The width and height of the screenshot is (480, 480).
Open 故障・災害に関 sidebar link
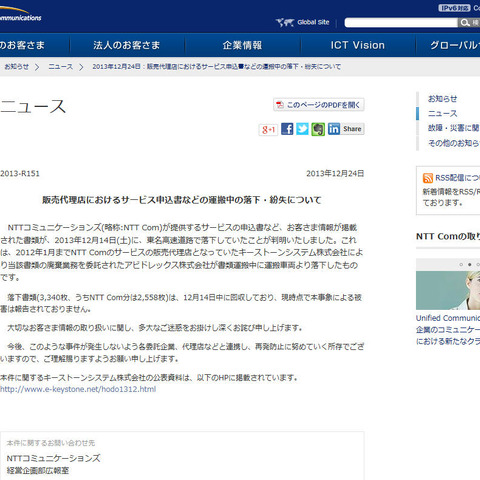[454, 128]
